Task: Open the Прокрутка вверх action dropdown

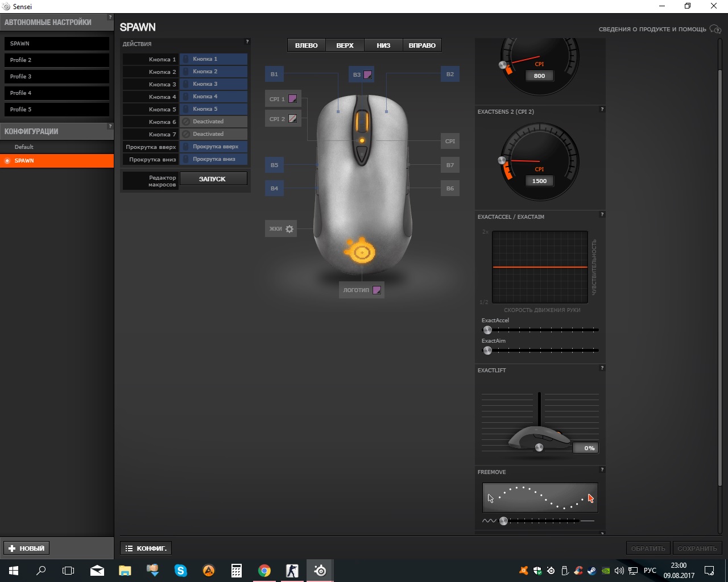Action: [x=214, y=147]
